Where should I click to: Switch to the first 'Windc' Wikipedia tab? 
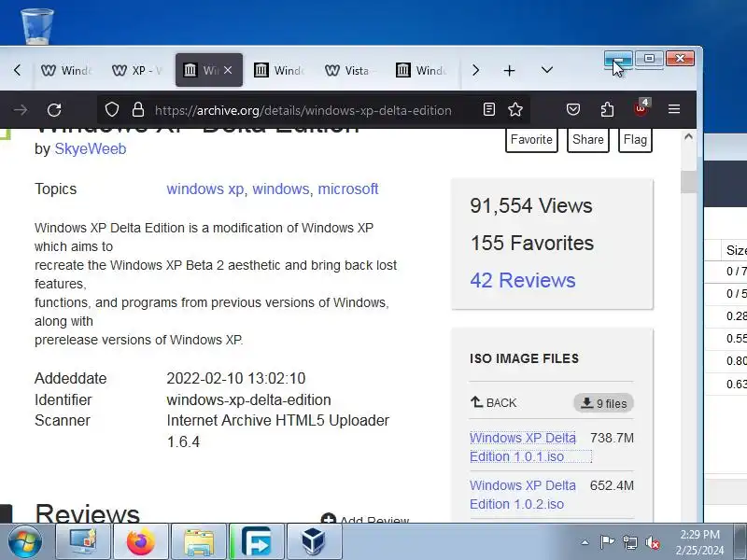click(x=66, y=71)
